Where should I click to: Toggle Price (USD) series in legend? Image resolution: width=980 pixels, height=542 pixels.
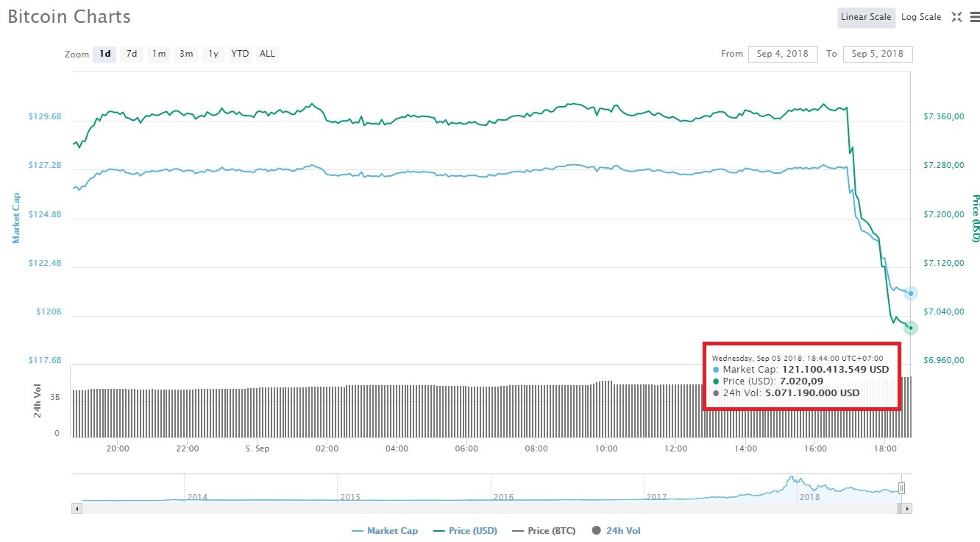(x=465, y=530)
